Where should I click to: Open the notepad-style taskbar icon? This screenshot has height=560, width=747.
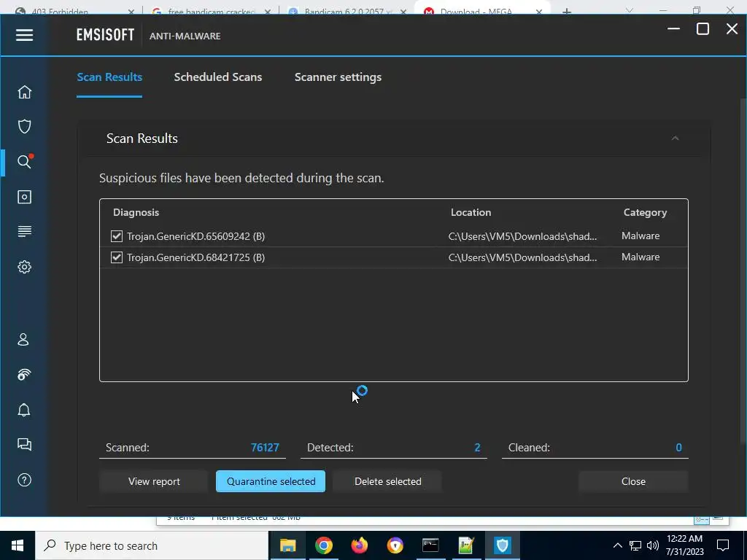466,545
